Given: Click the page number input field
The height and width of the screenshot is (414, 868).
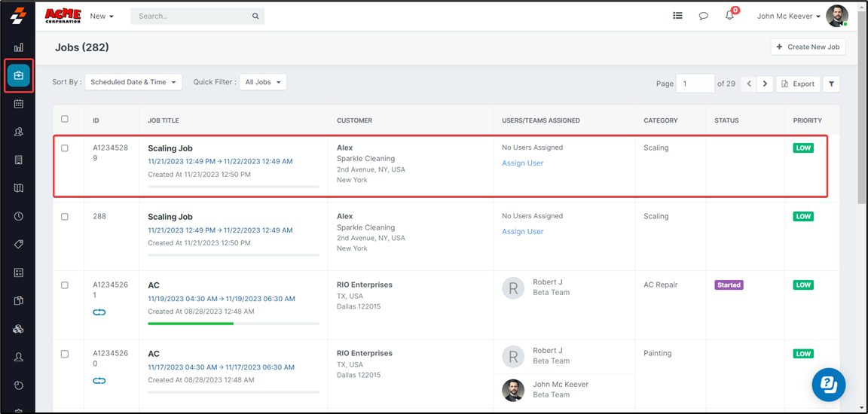Looking at the screenshot, I should tap(695, 84).
